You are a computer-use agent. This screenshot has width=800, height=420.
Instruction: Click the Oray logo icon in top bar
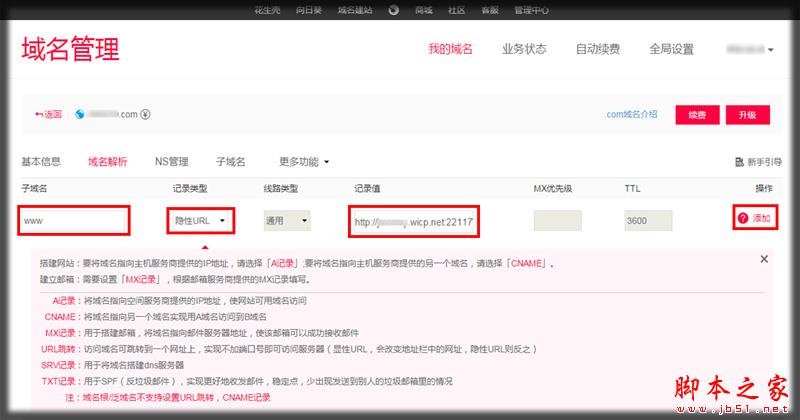[393, 10]
